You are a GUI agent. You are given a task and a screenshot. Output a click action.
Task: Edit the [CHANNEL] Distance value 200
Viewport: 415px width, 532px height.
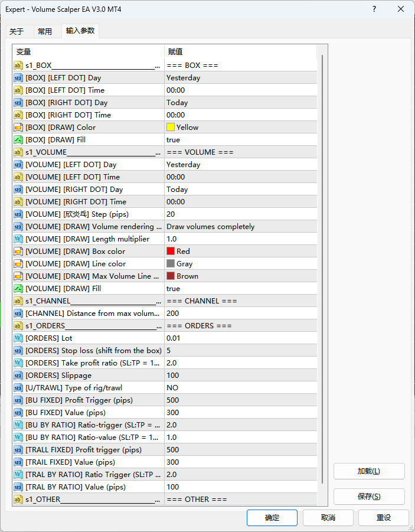pos(241,313)
